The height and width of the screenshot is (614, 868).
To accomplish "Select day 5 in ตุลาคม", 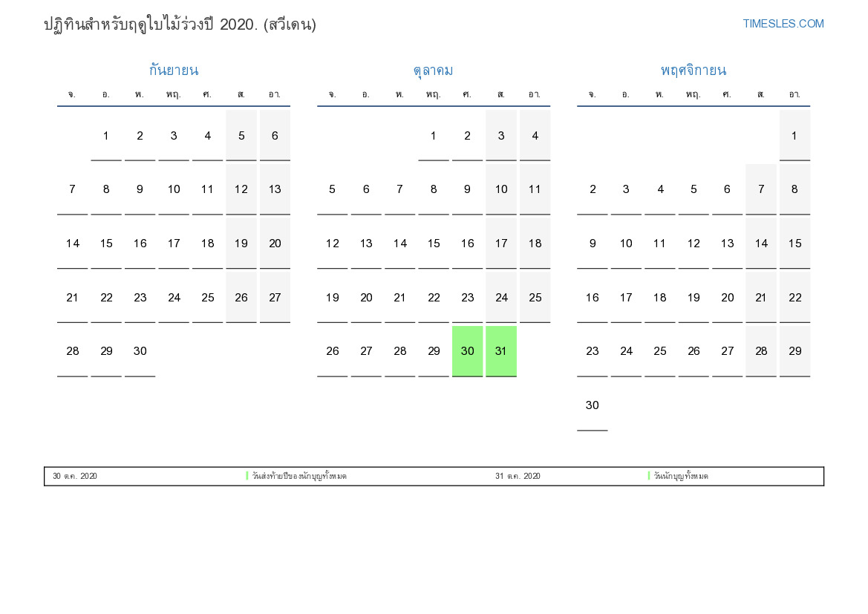I will click(332, 189).
